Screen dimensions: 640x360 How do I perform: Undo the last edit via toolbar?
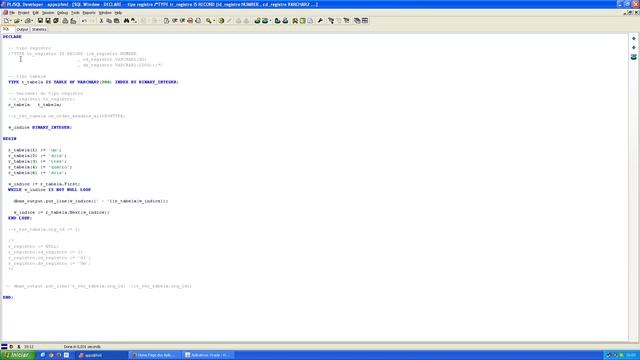[x=84, y=20]
